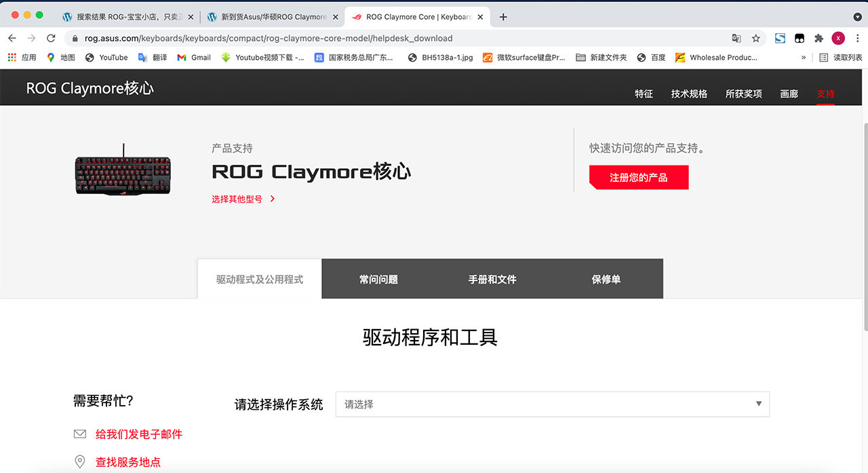Click the 给我们发电子邮件 link
Viewport: 868px width, 473px height.
pyautogui.click(x=139, y=434)
